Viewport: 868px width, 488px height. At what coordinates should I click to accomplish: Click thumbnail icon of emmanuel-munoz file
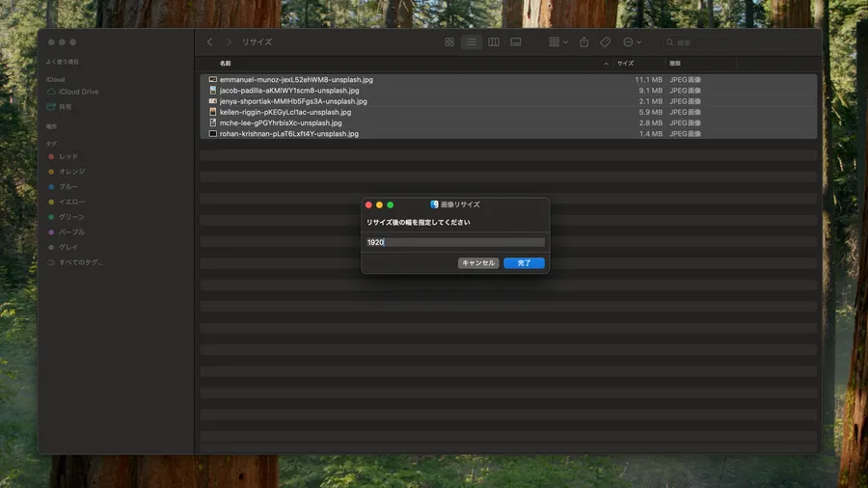tap(212, 80)
